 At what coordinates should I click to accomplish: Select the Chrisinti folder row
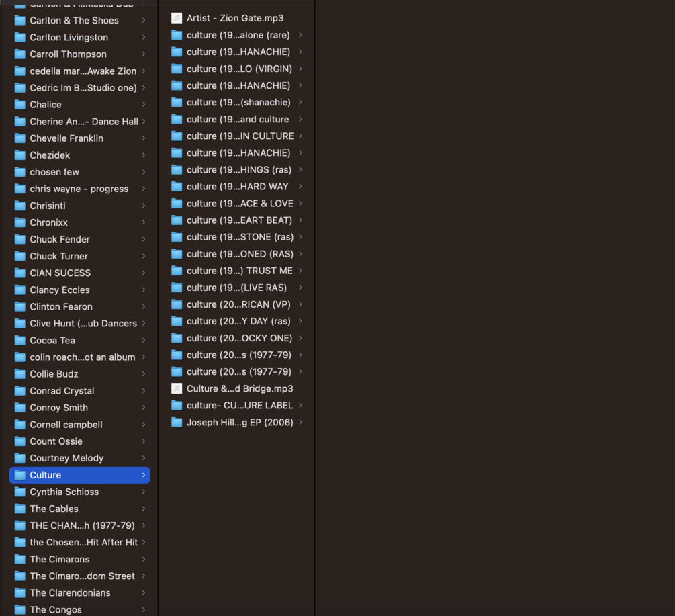click(80, 206)
